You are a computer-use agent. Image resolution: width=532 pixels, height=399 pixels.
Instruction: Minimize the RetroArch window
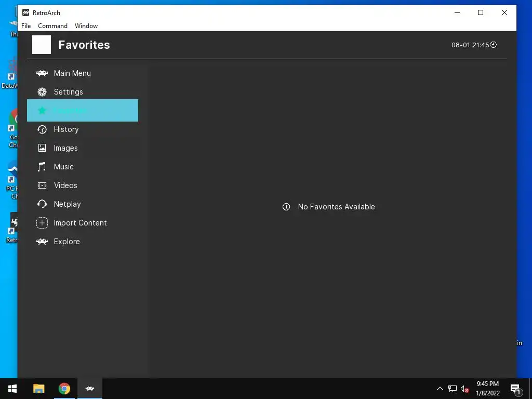pyautogui.click(x=457, y=12)
